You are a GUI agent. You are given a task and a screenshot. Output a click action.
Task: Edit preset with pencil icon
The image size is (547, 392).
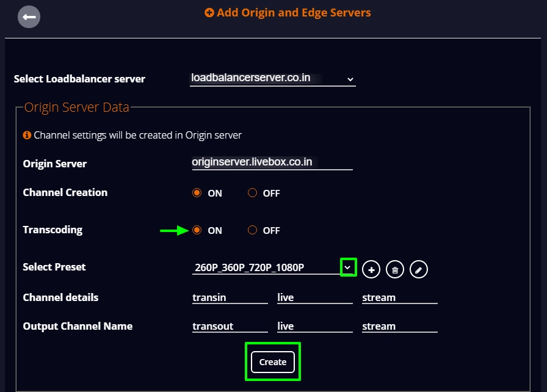pyautogui.click(x=419, y=270)
